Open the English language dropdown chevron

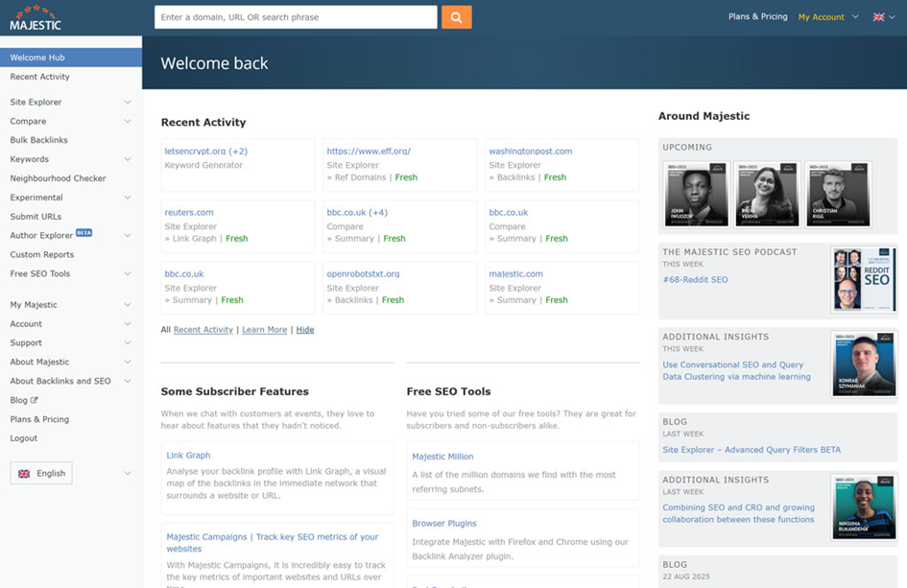(128, 474)
